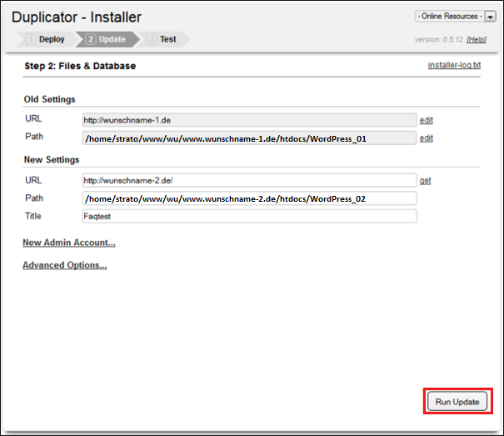
Task: Focus the New Settings URL field
Action: click(249, 180)
